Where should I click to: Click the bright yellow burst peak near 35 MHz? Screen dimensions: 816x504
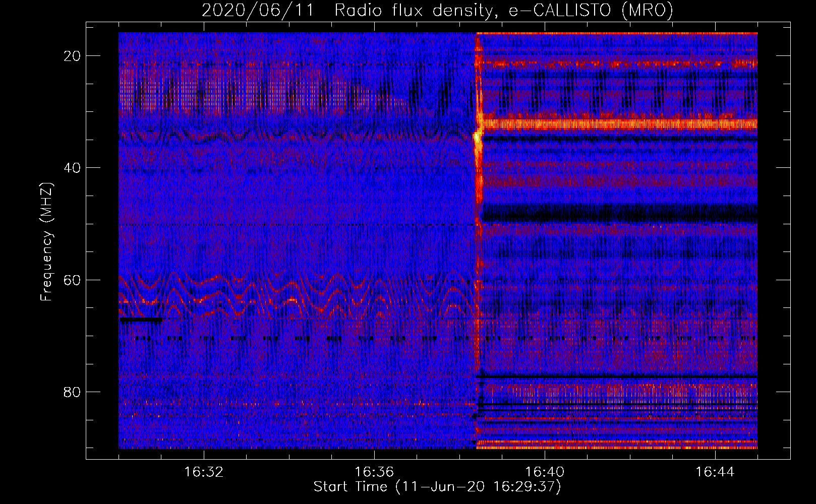477,137
